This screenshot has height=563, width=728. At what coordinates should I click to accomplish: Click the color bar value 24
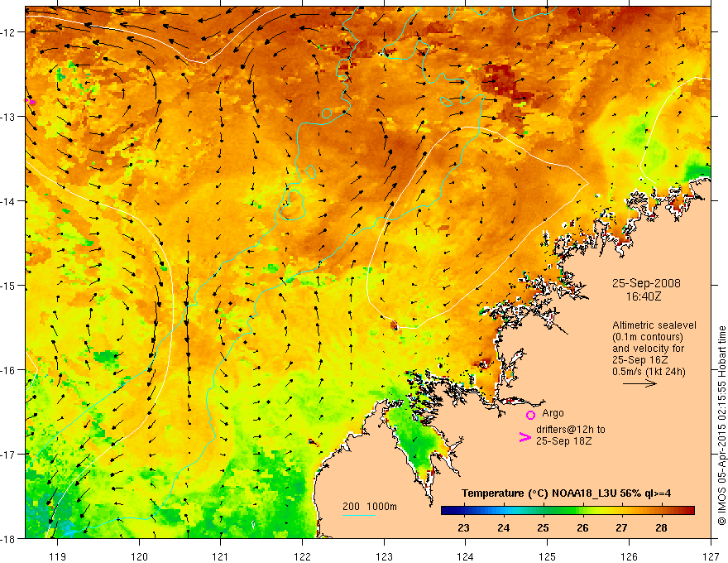[503, 528]
